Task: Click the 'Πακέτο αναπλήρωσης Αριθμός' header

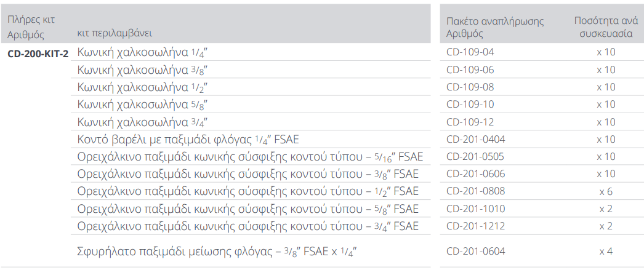Action: (x=495, y=27)
